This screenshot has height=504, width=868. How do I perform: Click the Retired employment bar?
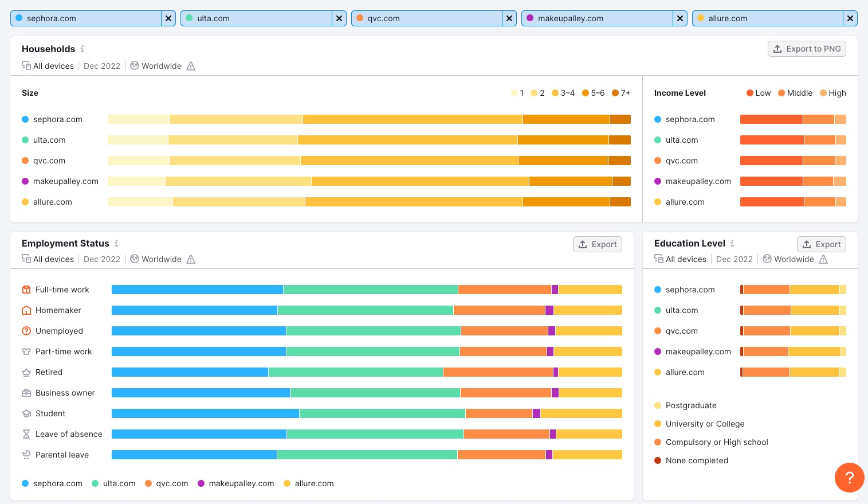pyautogui.click(x=367, y=372)
